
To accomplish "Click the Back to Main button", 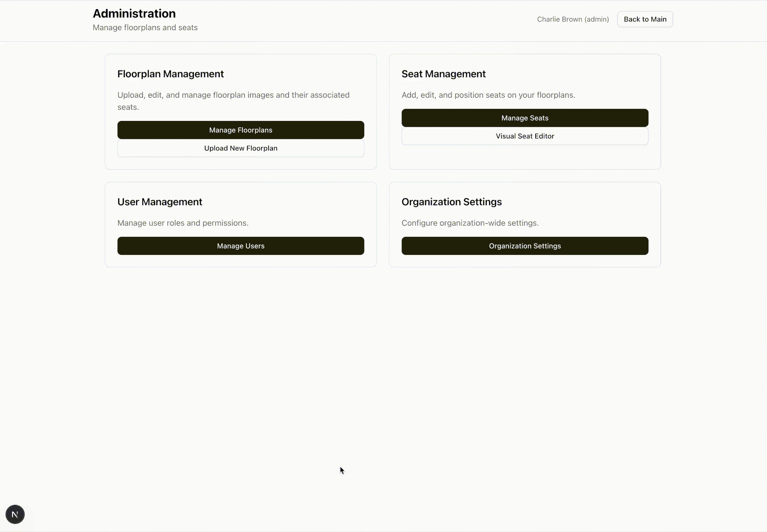I will point(645,19).
